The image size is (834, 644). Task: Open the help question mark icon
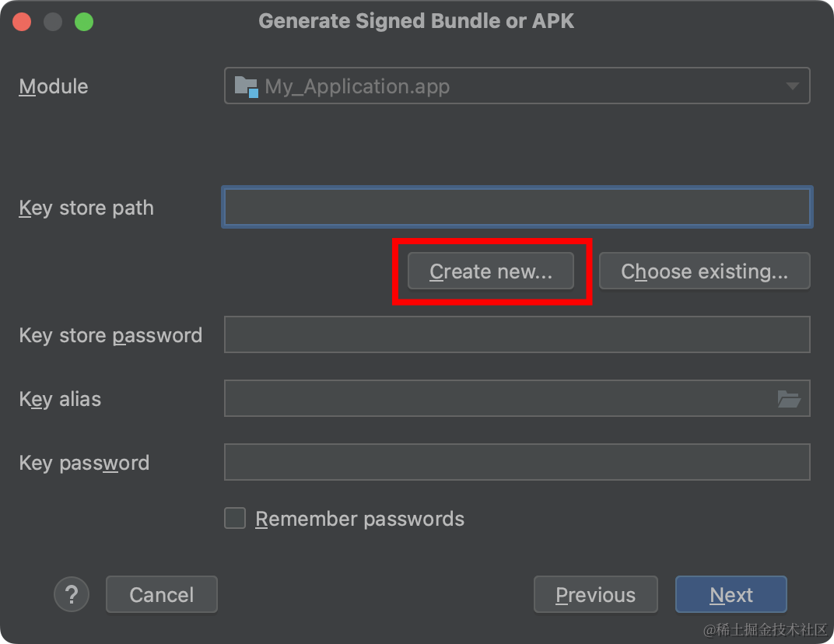click(72, 594)
